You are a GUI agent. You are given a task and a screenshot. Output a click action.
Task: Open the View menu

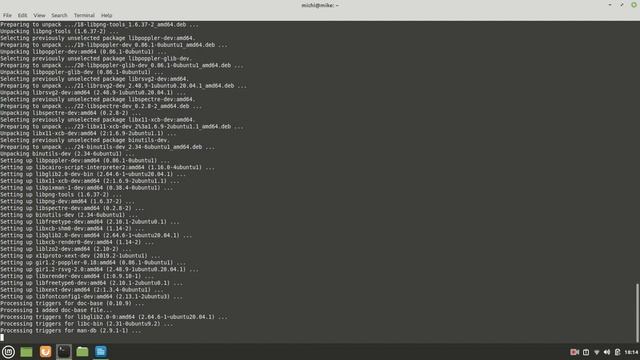coord(39,15)
